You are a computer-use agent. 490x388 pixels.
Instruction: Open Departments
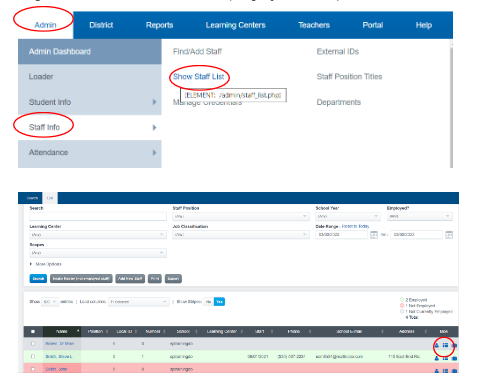coord(339,102)
